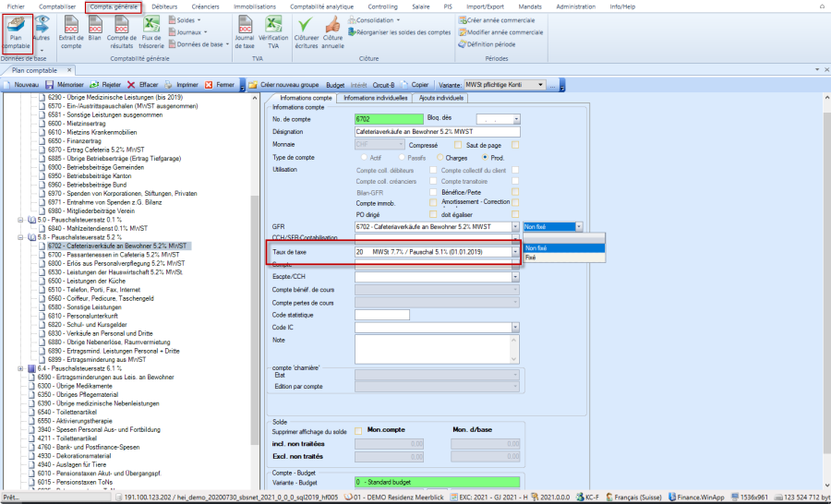Select account 6700 - Passantenessen in Cafeteria
Viewport: 831px width, 504px height.
pyautogui.click(x=114, y=255)
